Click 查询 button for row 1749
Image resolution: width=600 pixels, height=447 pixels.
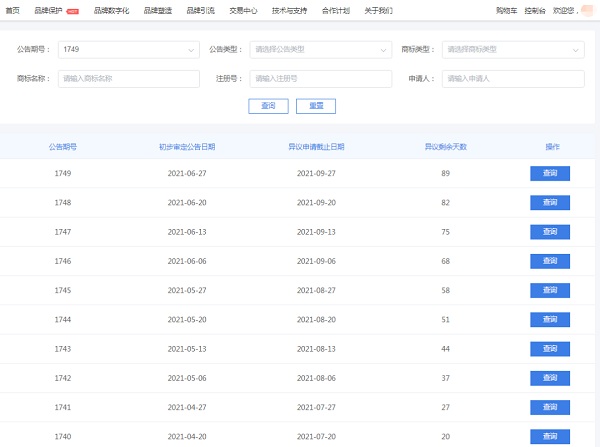pos(550,173)
